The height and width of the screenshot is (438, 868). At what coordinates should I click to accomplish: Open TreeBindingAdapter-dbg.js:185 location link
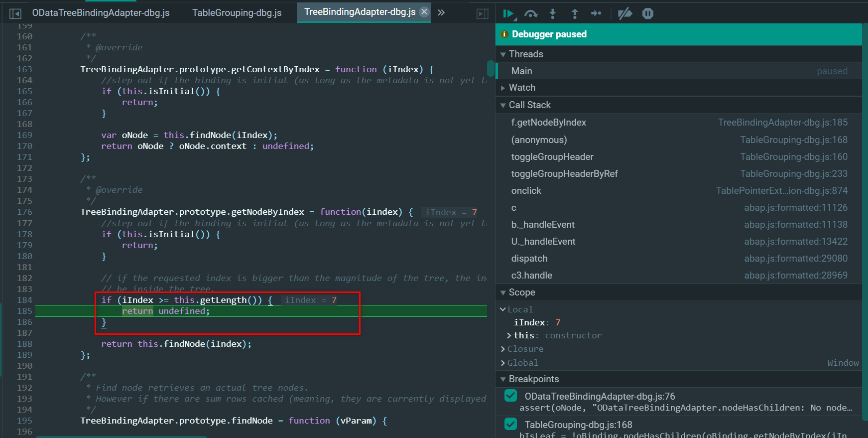783,123
